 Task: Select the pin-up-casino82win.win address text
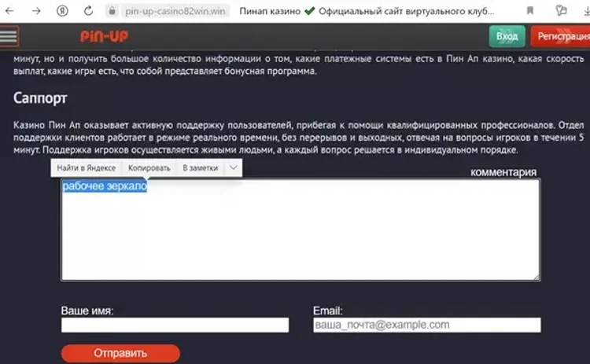click(x=175, y=11)
